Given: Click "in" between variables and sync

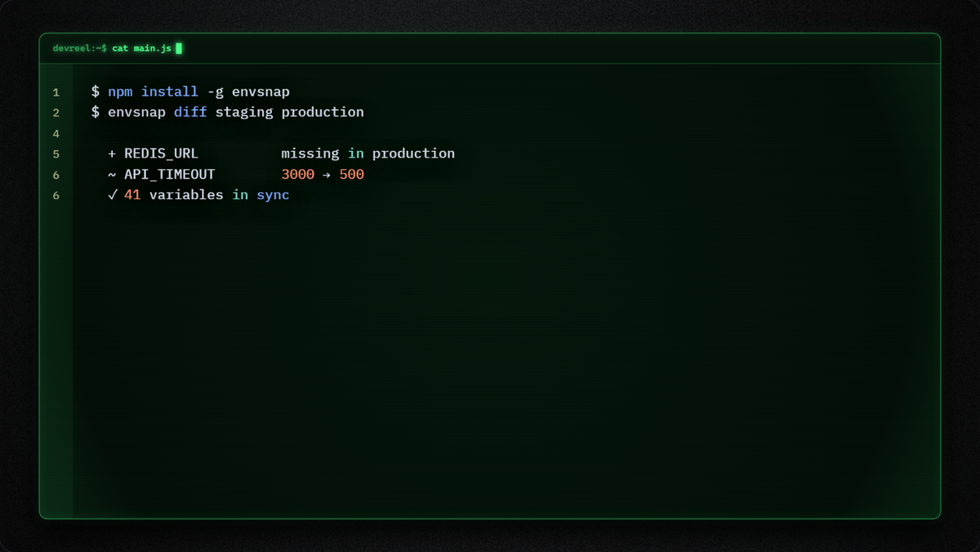Looking at the screenshot, I should (x=240, y=194).
